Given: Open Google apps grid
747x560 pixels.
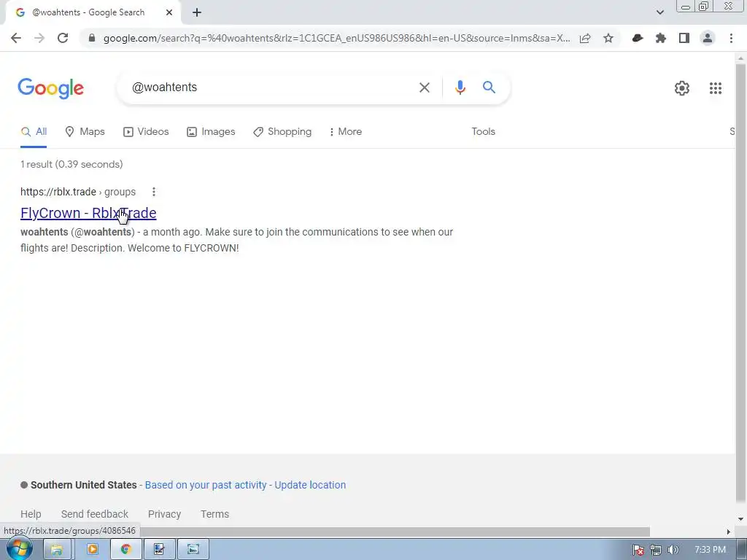Looking at the screenshot, I should point(715,88).
